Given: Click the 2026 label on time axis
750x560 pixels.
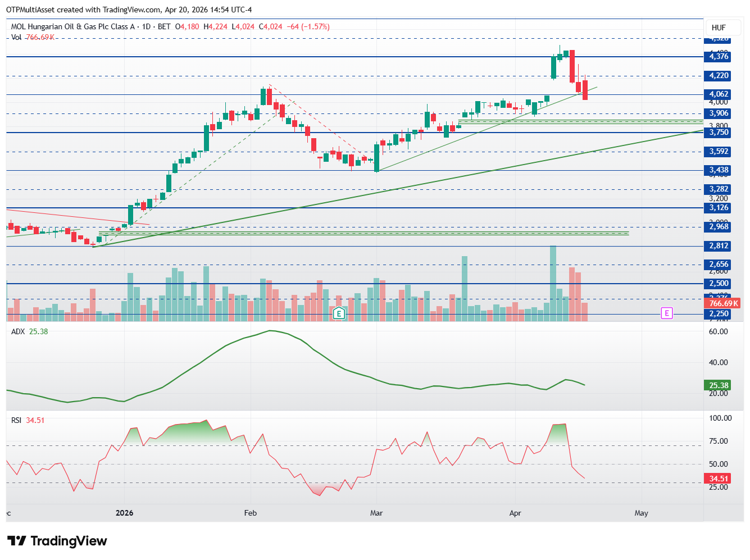Looking at the screenshot, I should [x=124, y=513].
